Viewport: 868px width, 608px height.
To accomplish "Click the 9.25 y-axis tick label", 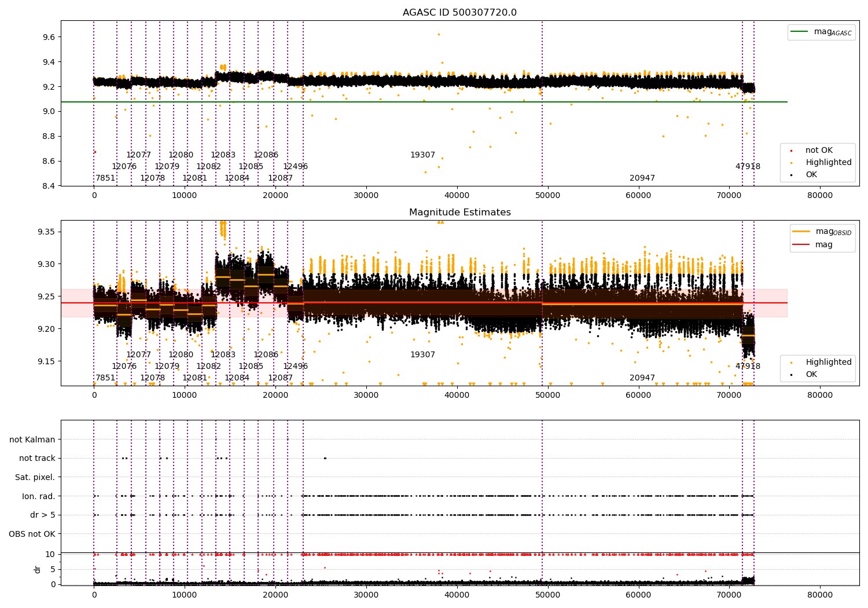I will pyautogui.click(x=46, y=297).
